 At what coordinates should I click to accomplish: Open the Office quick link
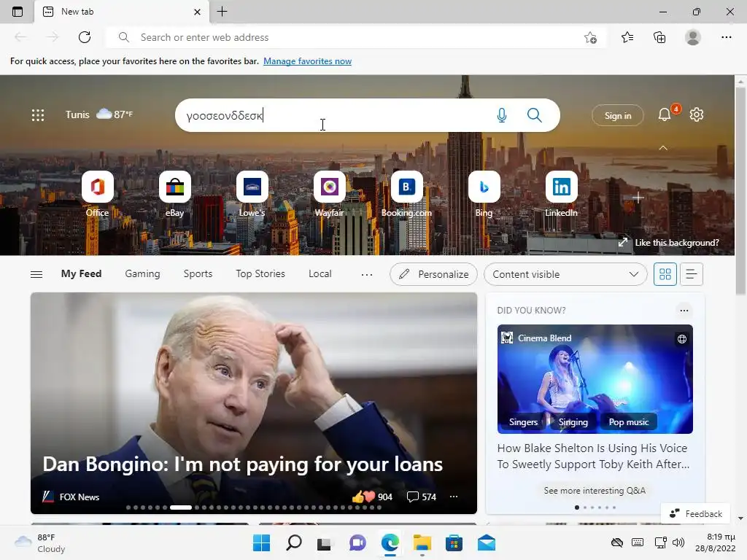tap(98, 194)
